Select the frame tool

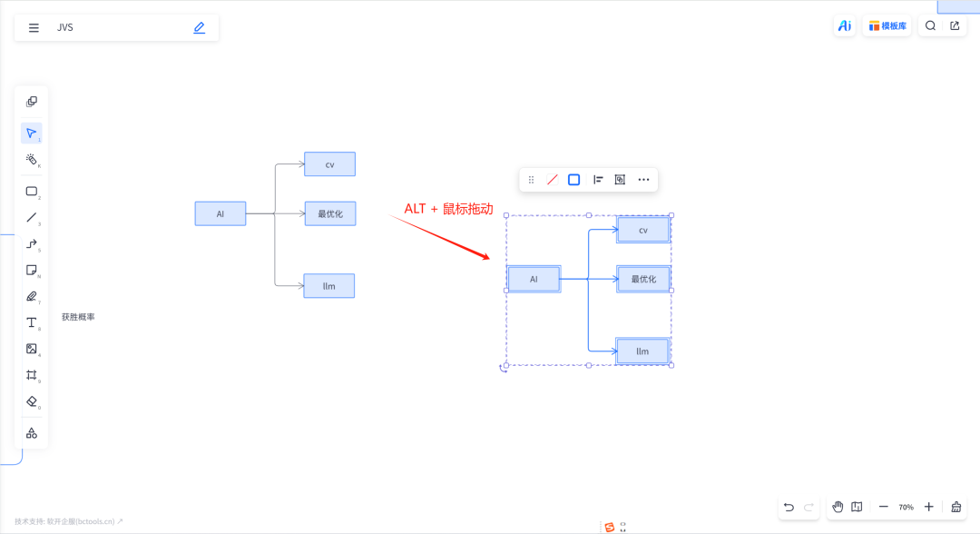tap(31, 375)
